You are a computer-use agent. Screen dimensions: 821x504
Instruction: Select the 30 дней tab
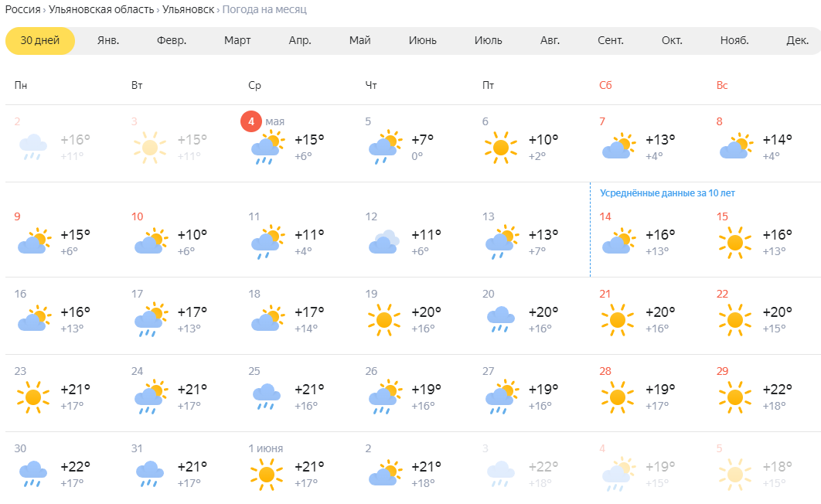[x=39, y=40]
